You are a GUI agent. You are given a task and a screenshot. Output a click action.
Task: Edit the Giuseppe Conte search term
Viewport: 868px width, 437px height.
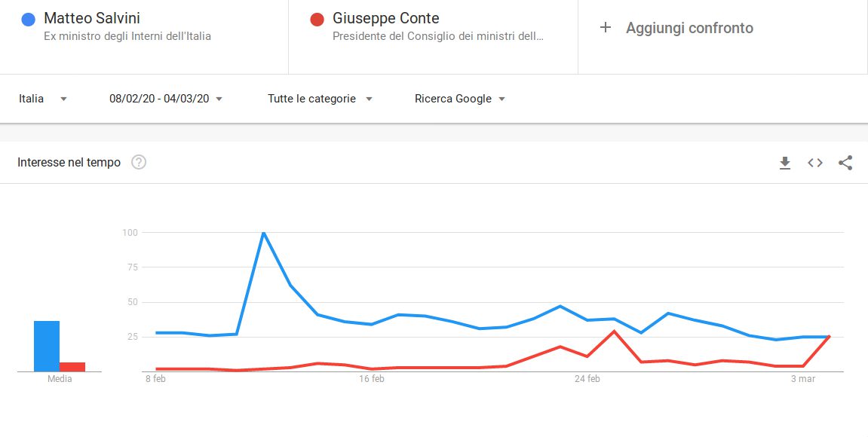point(386,19)
